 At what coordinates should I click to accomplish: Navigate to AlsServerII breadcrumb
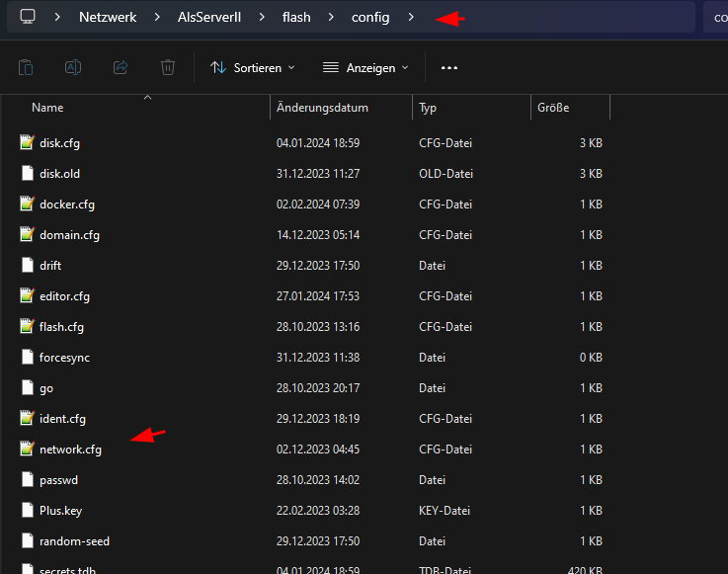click(x=209, y=17)
